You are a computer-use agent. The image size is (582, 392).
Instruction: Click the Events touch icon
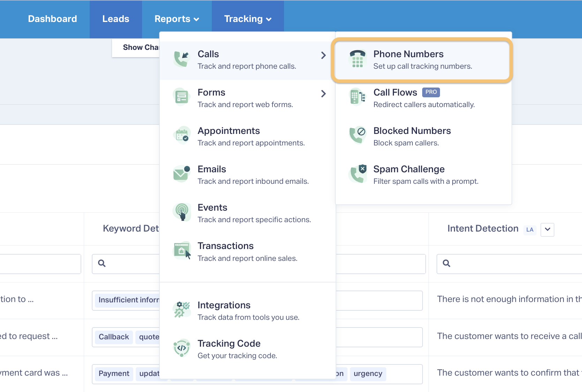pos(182,212)
